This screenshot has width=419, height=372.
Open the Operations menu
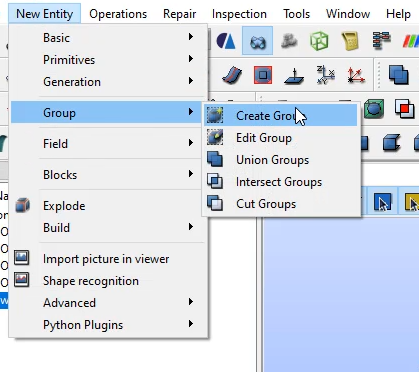(x=118, y=14)
